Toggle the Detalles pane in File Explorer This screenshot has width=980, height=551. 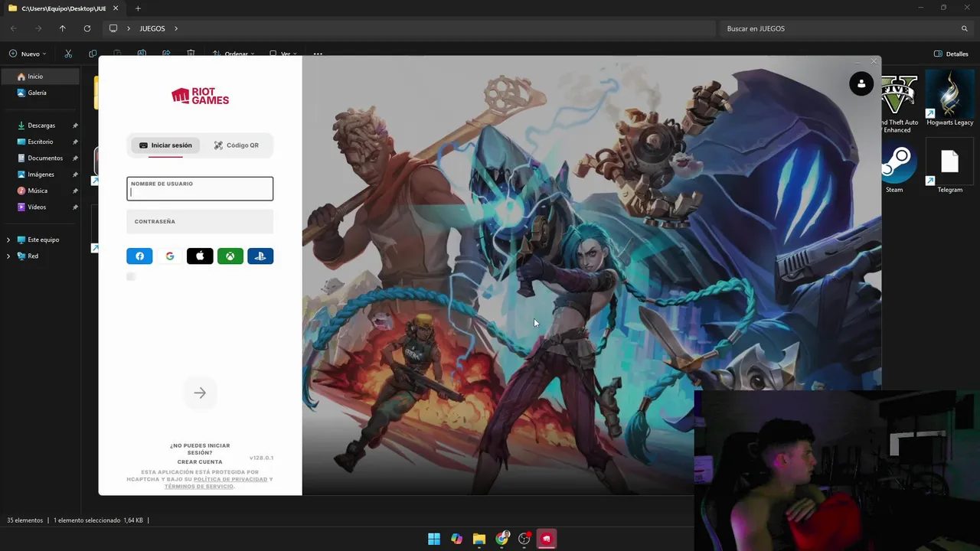pyautogui.click(x=951, y=54)
